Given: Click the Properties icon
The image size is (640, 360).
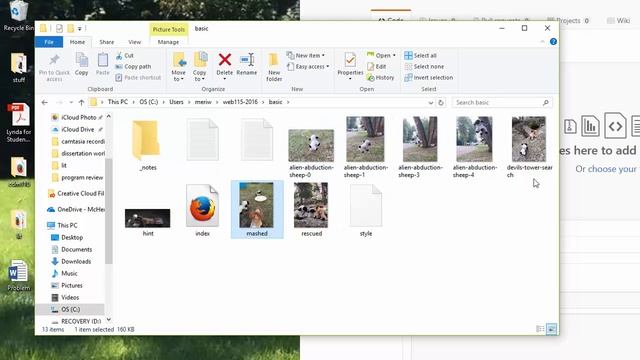Looking at the screenshot, I should [x=350, y=60].
